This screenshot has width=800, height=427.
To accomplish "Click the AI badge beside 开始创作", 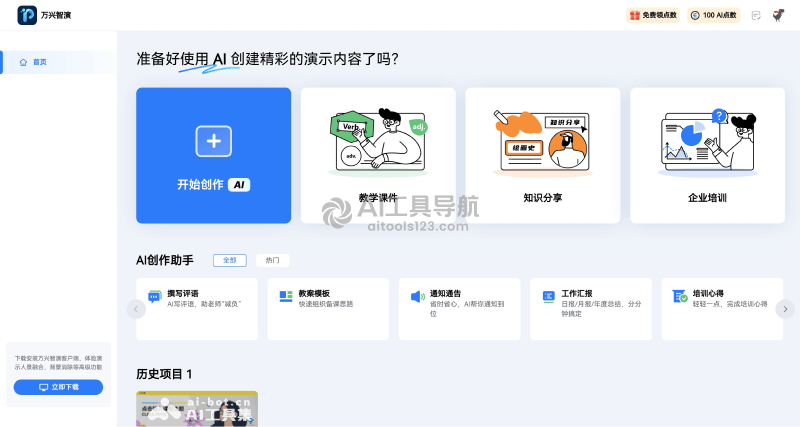I will coord(239,185).
